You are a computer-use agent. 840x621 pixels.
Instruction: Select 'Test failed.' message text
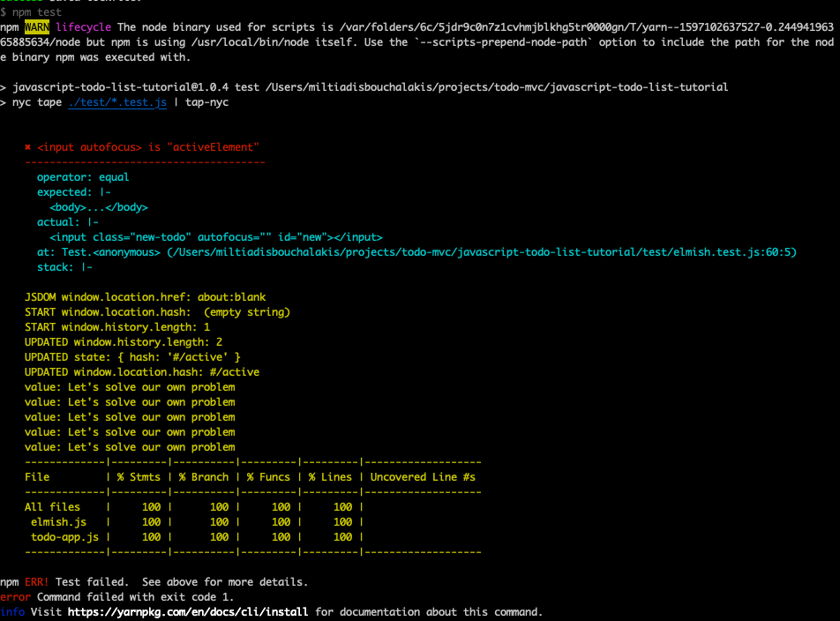pos(93,582)
